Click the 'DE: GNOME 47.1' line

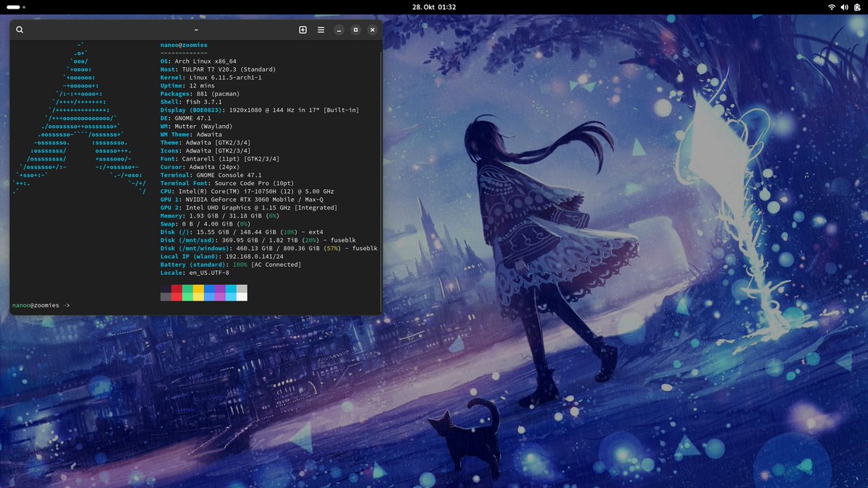tap(186, 118)
